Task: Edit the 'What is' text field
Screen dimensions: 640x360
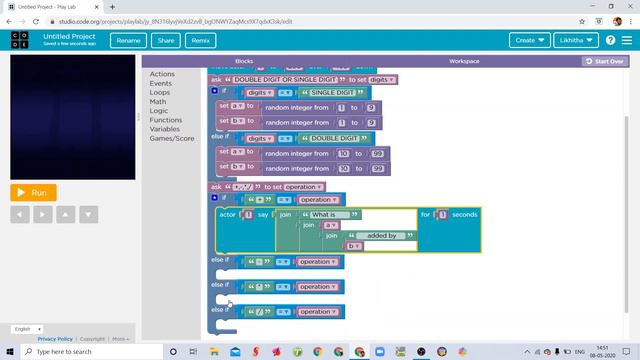Action: point(330,215)
